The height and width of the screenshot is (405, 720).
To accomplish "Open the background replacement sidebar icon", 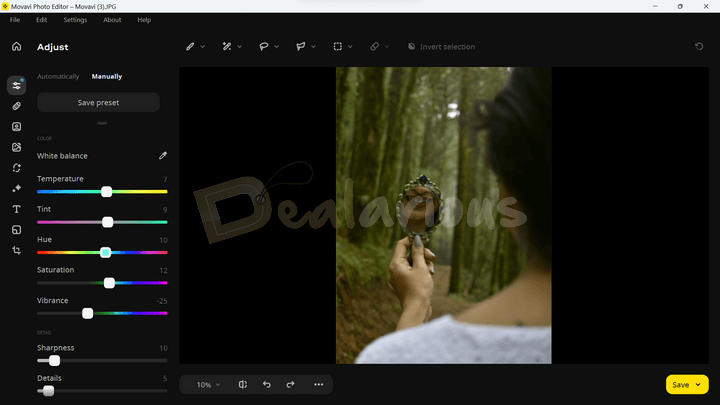I will coord(17,147).
